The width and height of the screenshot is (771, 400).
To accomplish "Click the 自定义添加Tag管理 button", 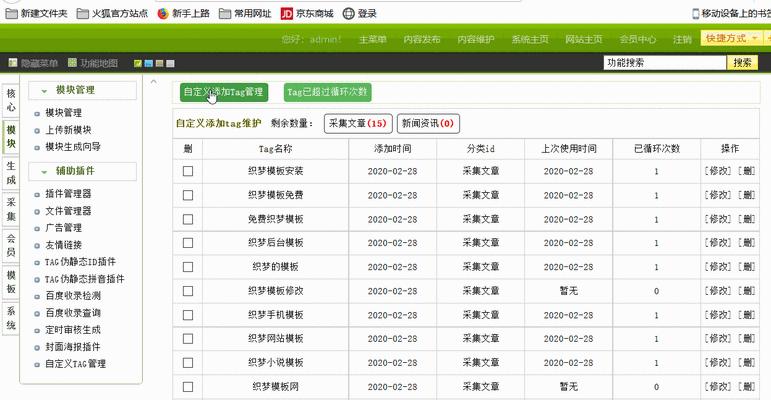I will 224,92.
